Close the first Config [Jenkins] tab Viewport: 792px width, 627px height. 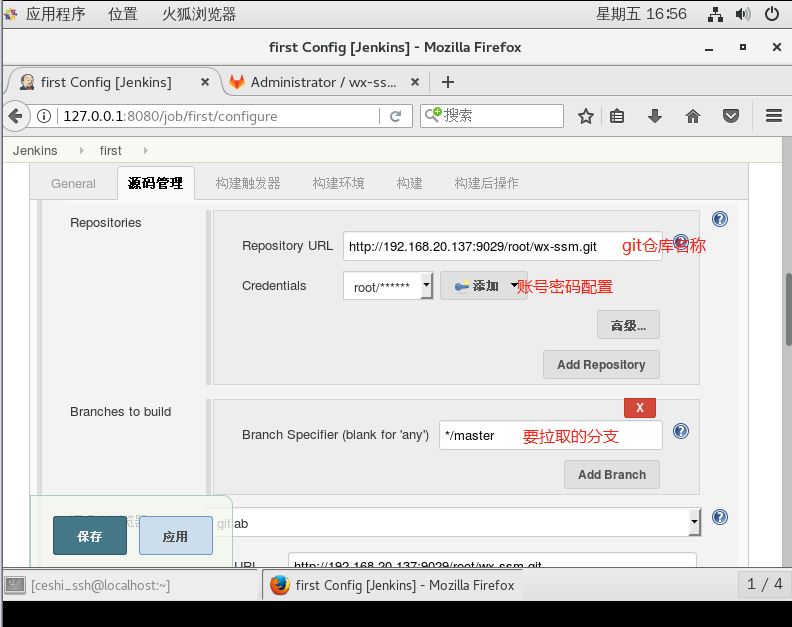tap(205, 82)
